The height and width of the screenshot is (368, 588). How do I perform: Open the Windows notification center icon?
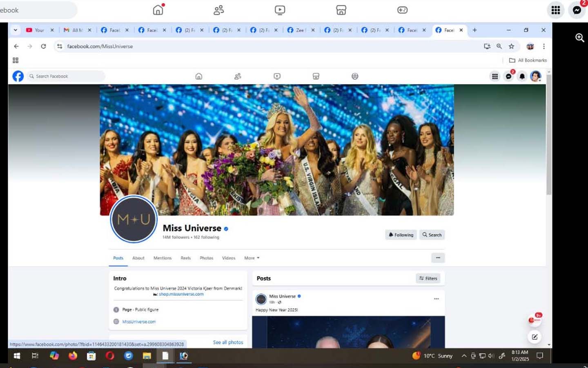pyautogui.click(x=540, y=356)
